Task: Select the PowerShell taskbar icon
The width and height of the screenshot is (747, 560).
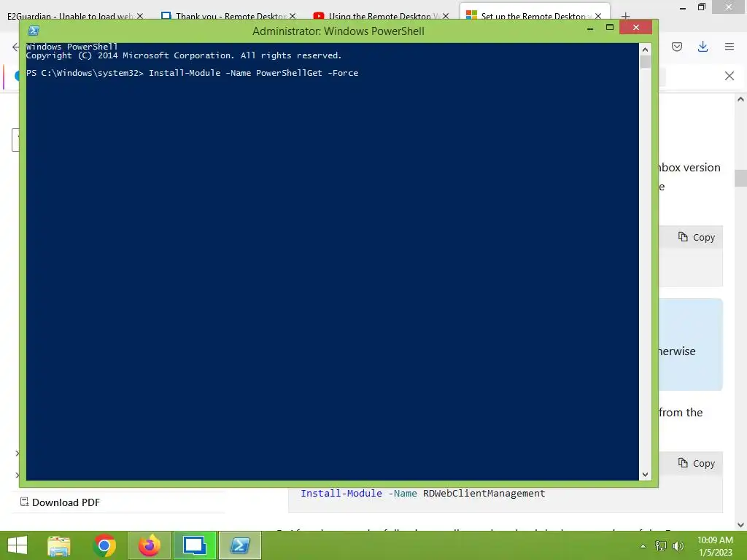Action: (x=240, y=545)
